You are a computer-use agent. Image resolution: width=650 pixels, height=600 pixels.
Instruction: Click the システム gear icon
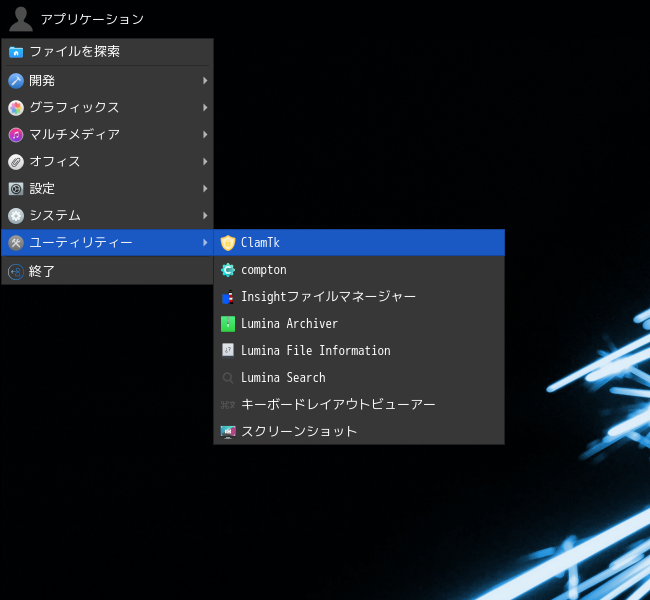16,216
